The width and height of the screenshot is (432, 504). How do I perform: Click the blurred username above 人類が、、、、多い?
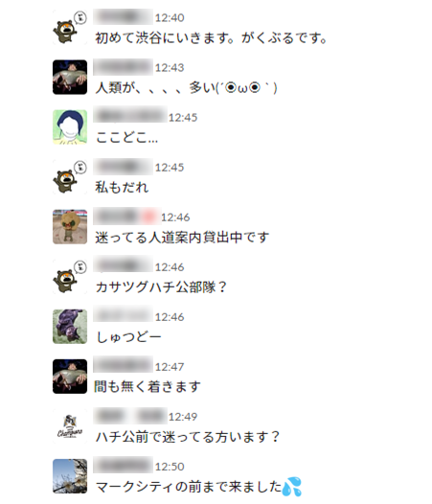tap(124, 67)
